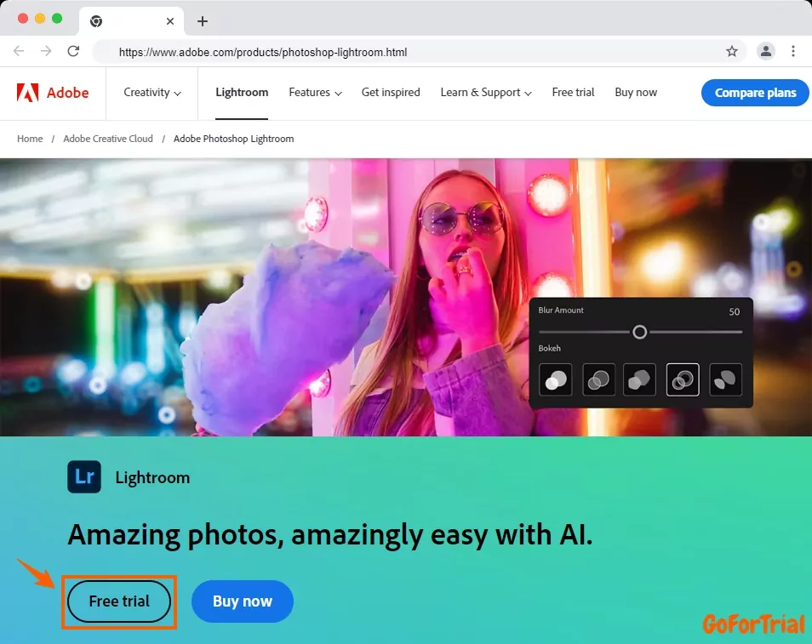This screenshot has height=644, width=812.
Task: Expand the Features dropdown
Action: point(315,93)
